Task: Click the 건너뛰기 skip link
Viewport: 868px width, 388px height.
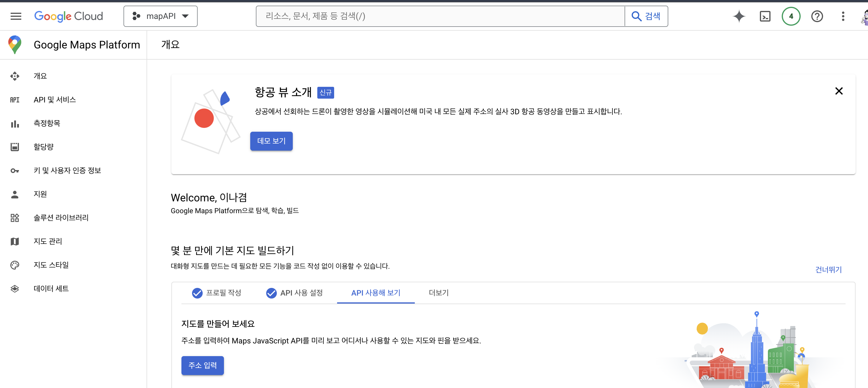Action: [x=828, y=269]
